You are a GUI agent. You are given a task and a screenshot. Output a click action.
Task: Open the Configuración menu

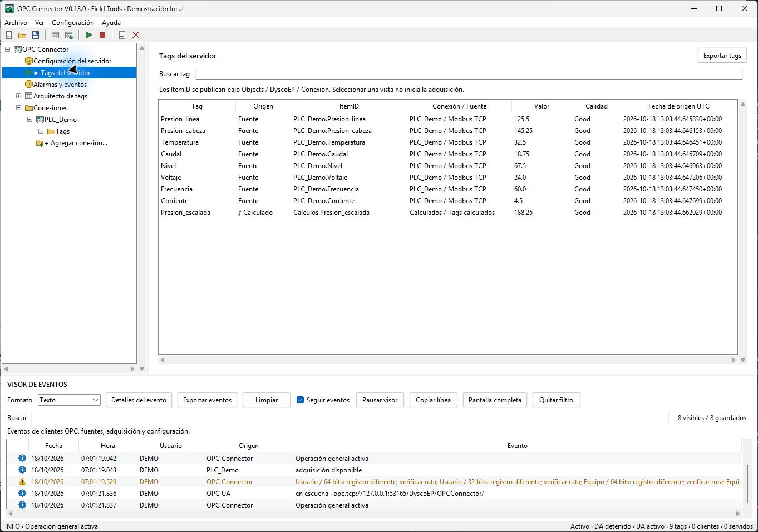pyautogui.click(x=73, y=23)
